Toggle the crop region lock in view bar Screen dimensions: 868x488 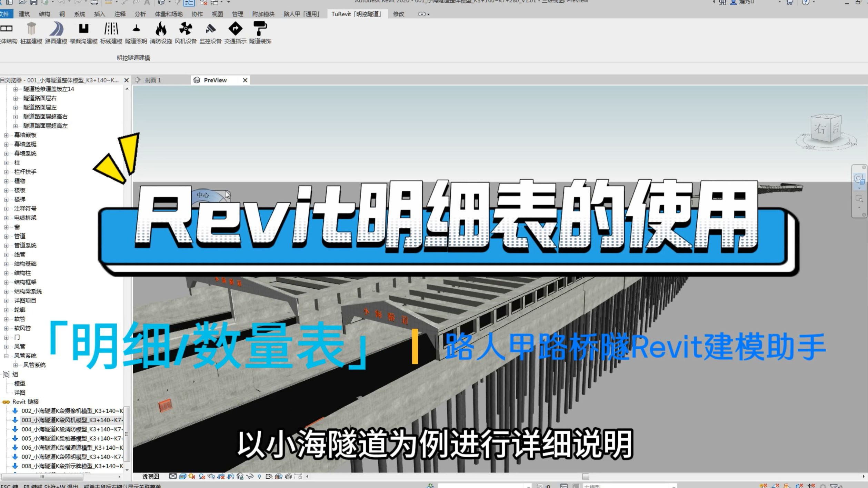click(x=299, y=476)
